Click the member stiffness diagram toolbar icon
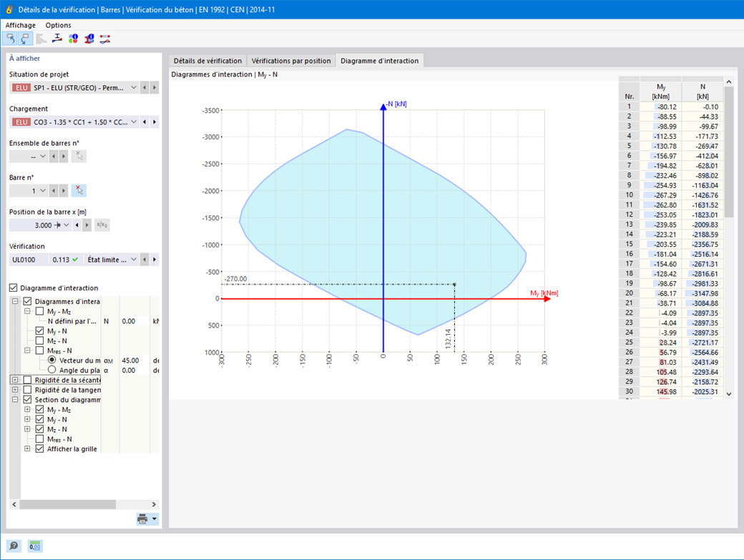This screenshot has height=560, width=744. coord(57,39)
